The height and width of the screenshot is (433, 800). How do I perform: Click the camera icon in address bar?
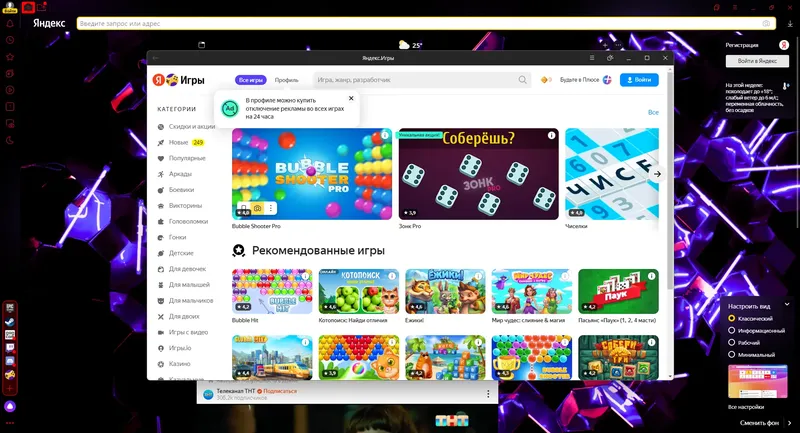pyautogui.click(x=766, y=23)
